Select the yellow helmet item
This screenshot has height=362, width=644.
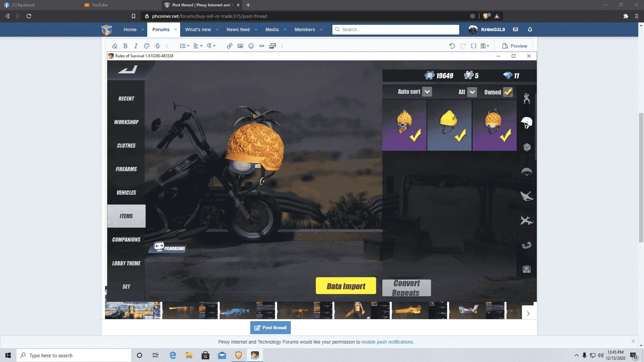pos(449,125)
